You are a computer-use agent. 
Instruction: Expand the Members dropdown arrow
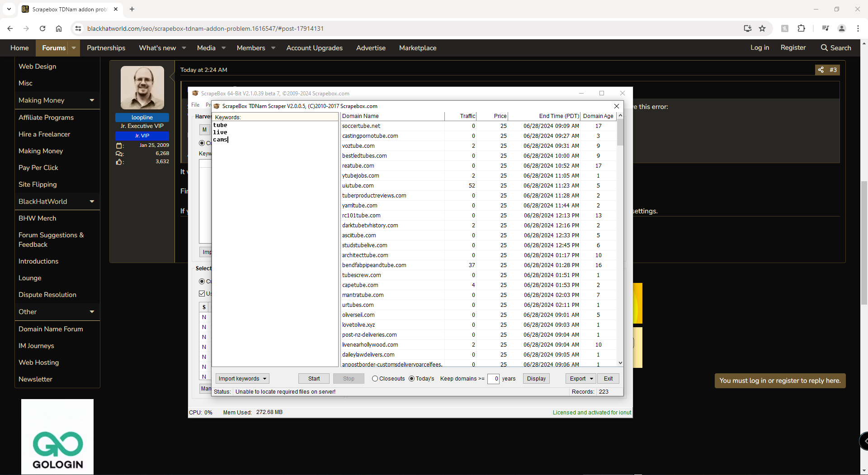(273, 48)
